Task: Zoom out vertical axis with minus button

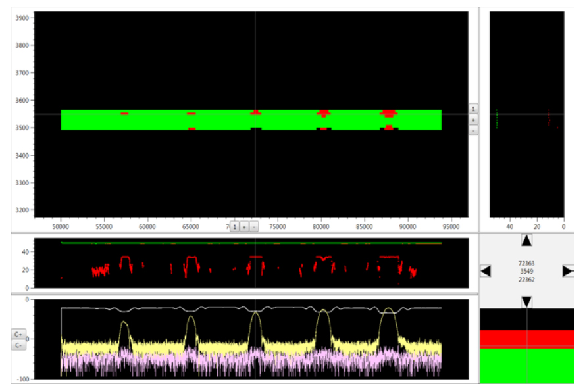Action: [473, 130]
